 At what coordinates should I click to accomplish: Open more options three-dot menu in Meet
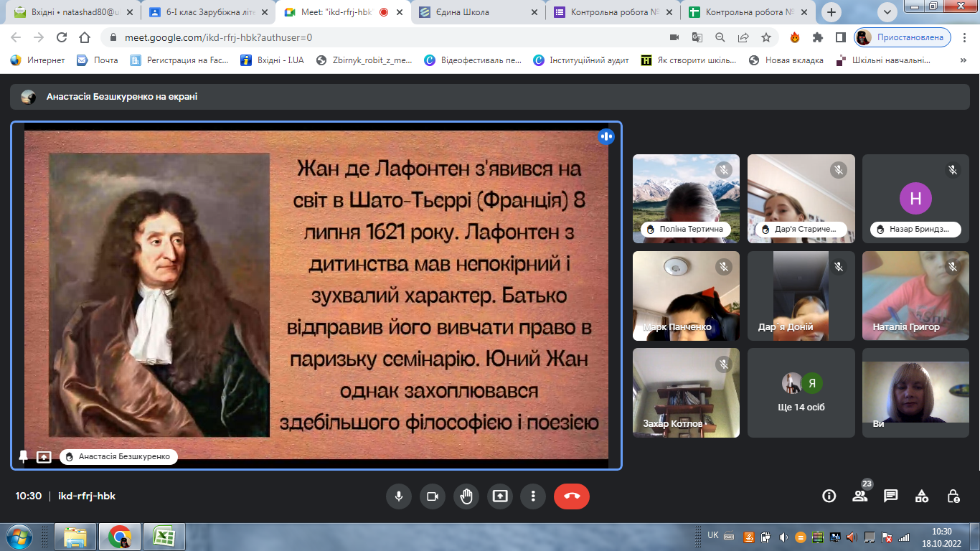pos(533,496)
